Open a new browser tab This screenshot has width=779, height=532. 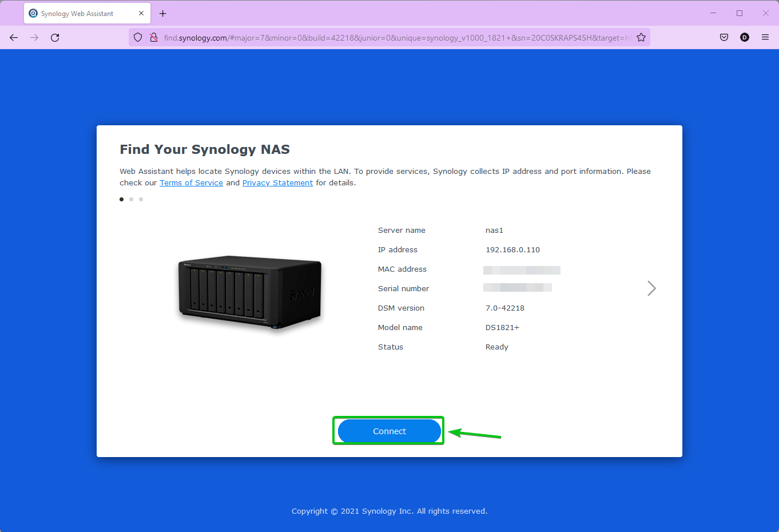[162, 13]
